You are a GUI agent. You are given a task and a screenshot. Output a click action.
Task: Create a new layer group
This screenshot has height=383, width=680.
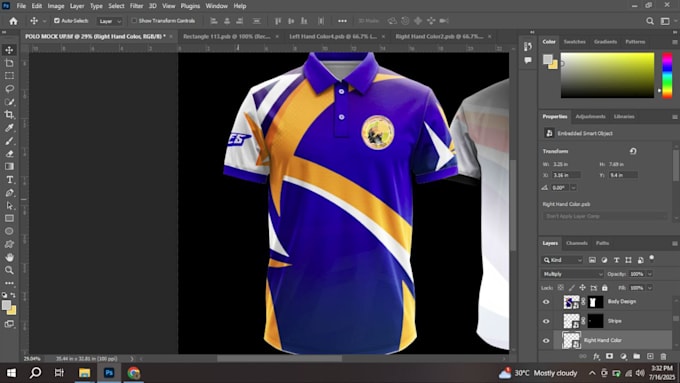pos(637,357)
